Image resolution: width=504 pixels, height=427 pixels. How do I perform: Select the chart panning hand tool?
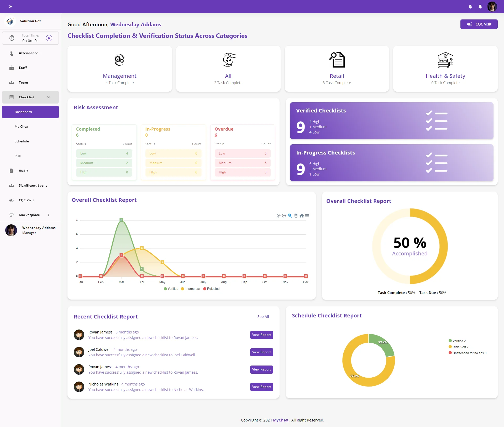(296, 216)
